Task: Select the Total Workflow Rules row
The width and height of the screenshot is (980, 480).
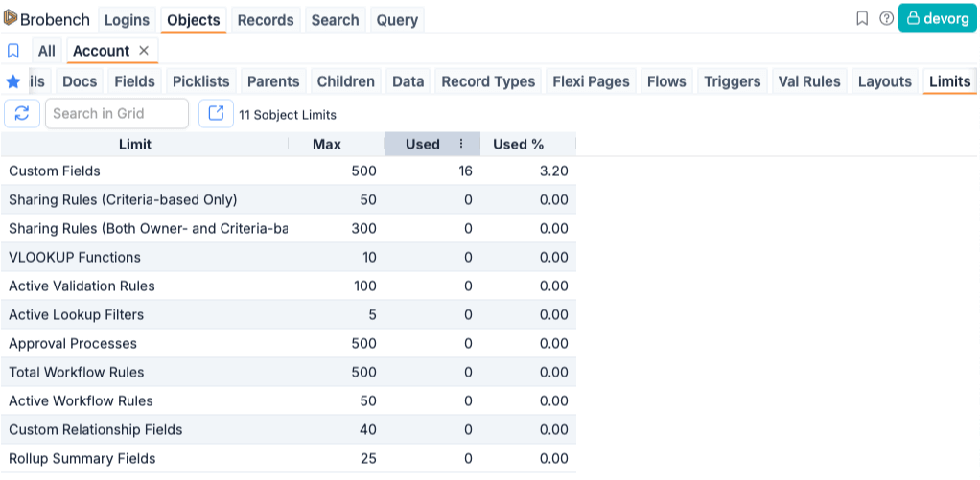Action: 288,372
